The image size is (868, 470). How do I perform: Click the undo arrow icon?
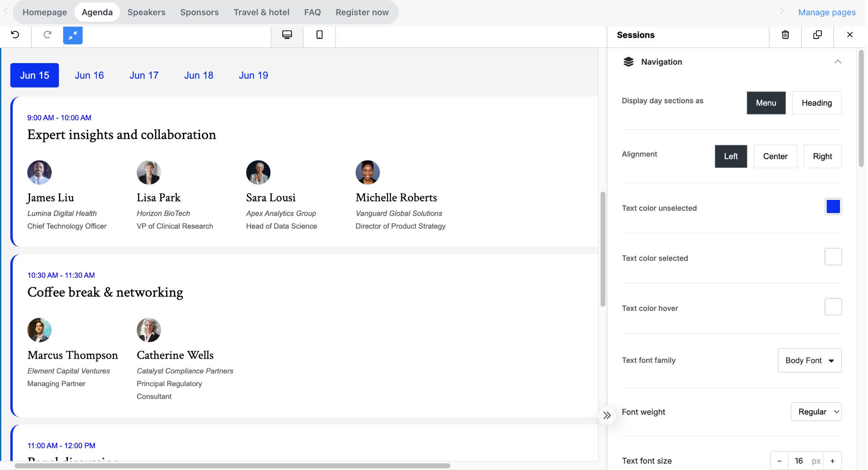(x=15, y=35)
